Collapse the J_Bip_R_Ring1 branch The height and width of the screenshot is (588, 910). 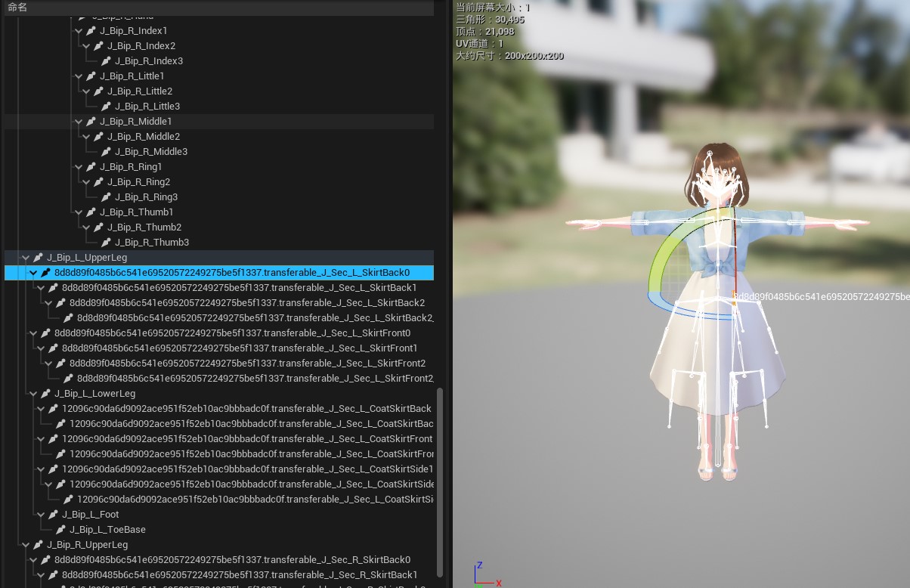(x=79, y=166)
